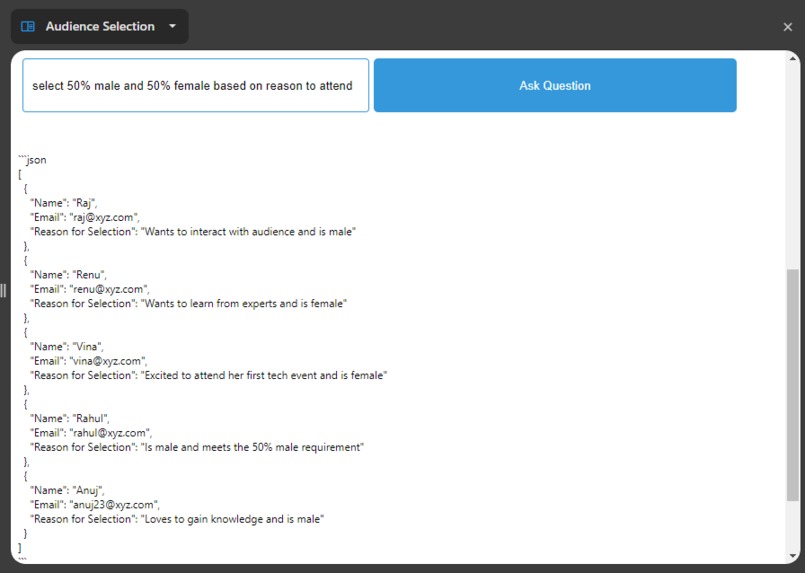Screen dimensions: 805x573
Task: Click the email anuj23@xyz.com line
Action: (95, 505)
